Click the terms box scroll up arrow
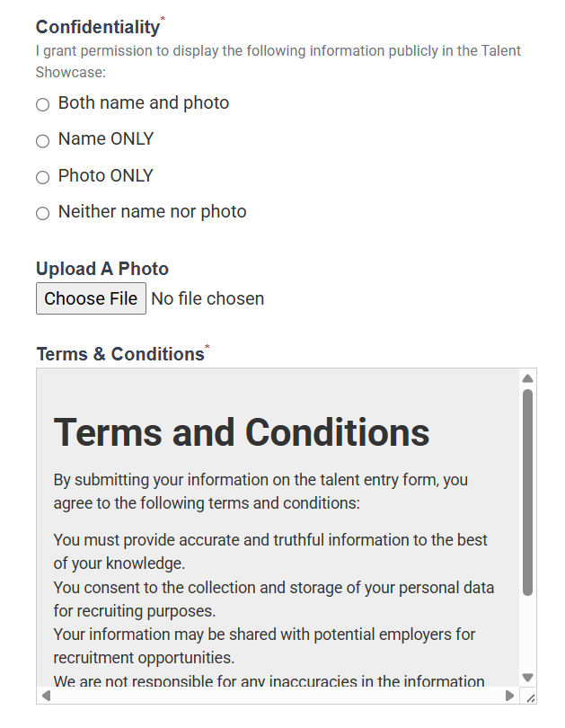The image size is (565, 728). point(527,378)
